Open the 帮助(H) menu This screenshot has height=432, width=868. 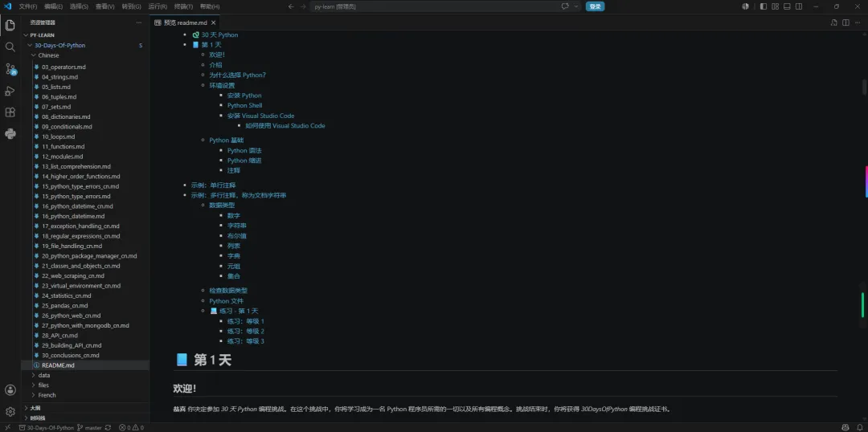(210, 6)
